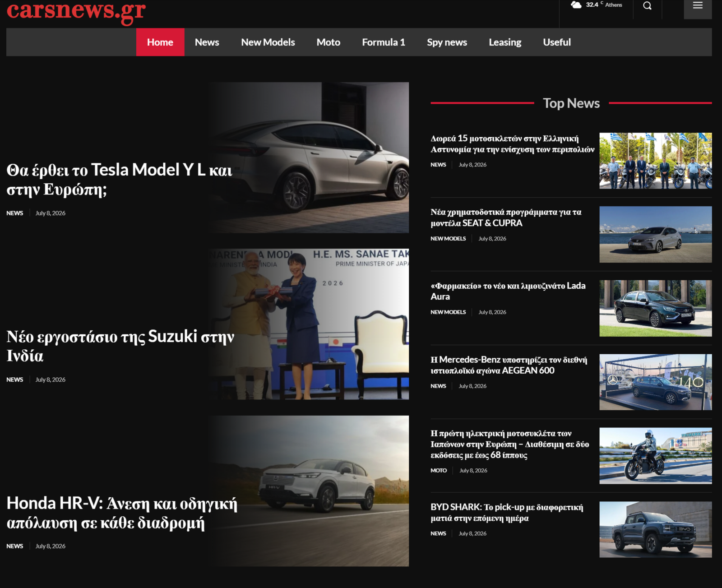Screen dimensions: 722x588
Task: Open the Tesla Model Y L article headline
Action: [119, 179]
